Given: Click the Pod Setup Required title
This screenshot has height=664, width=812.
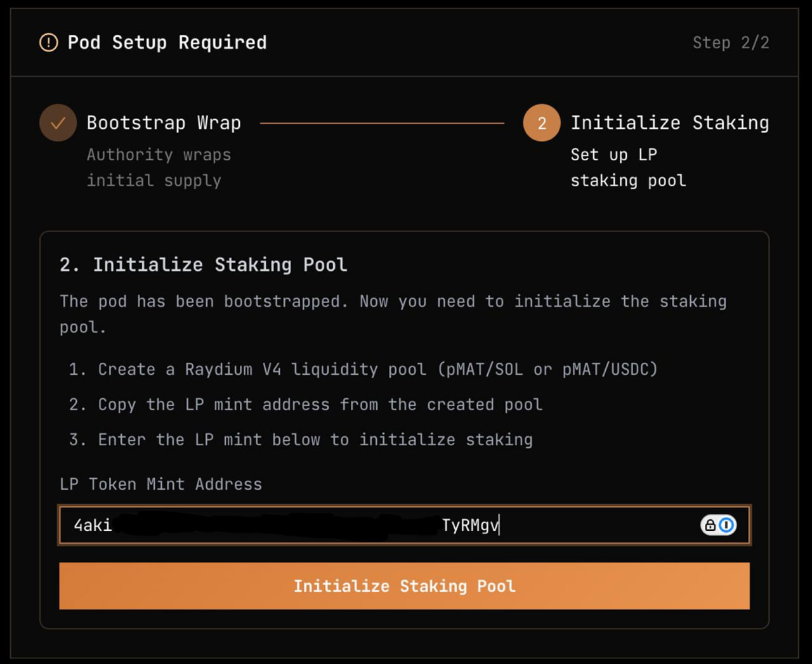Looking at the screenshot, I should coord(167,42).
